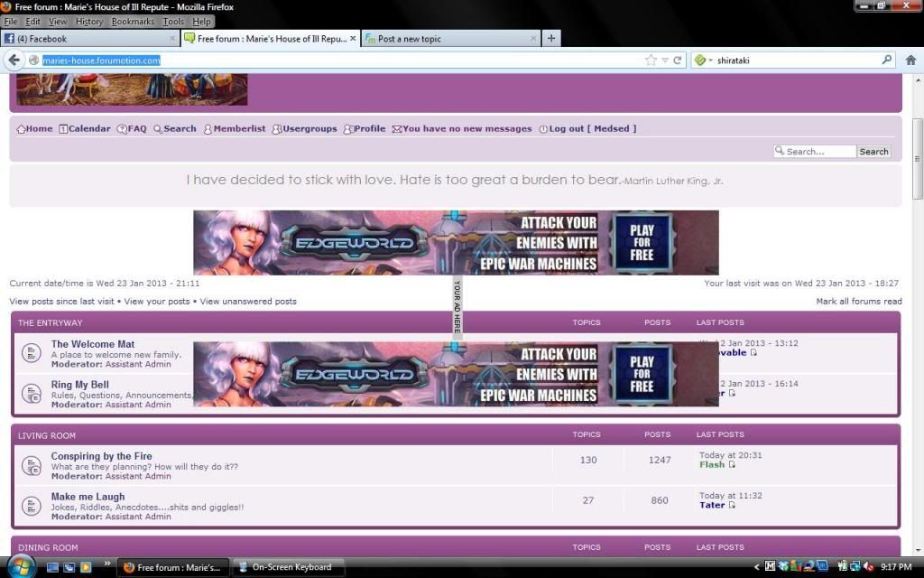Click the Edgeworld ad overlapping The Entryway
Image resolution: width=924 pixels, height=578 pixels.
pos(456,374)
